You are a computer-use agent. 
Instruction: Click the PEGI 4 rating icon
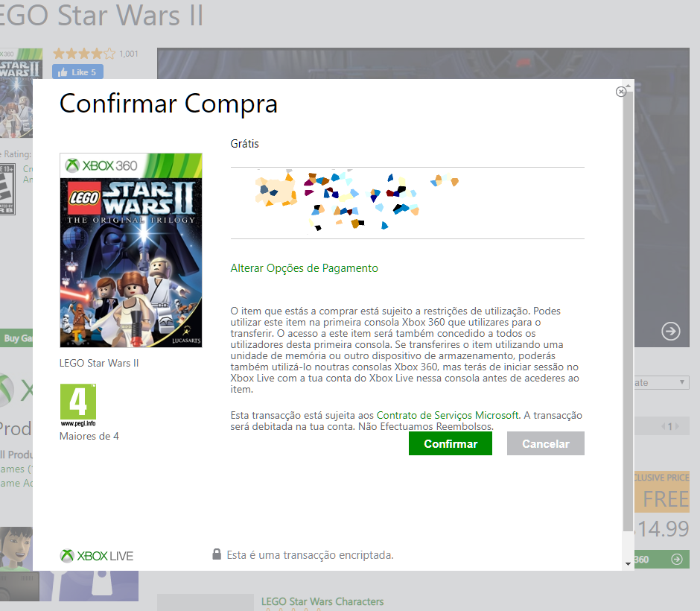coord(78,405)
